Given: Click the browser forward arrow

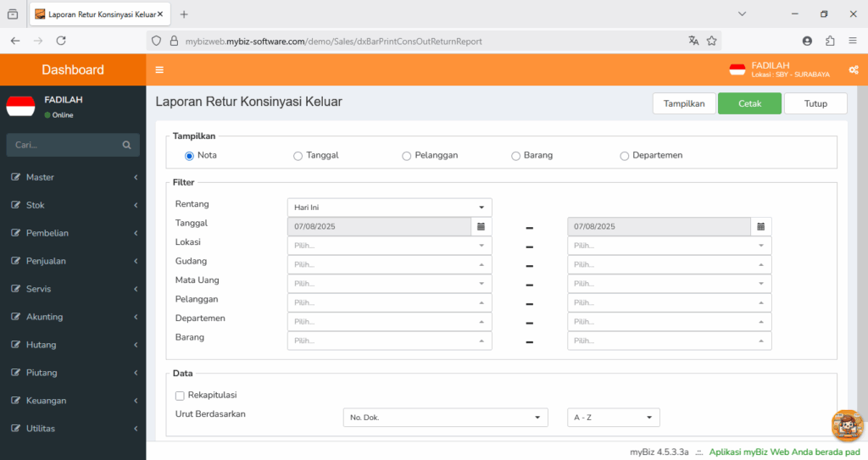Looking at the screenshot, I should click(37, 41).
